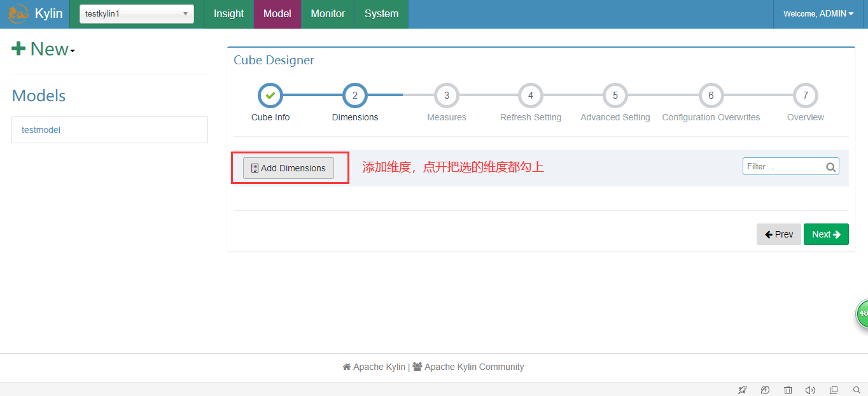This screenshot has height=396, width=868.
Task: Click the green floating badge at right edge
Action: (x=862, y=313)
